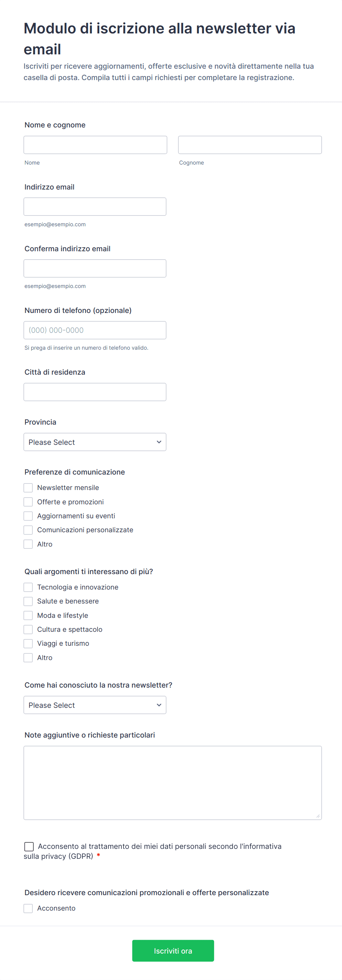Tick the Acconsento promotional checkbox

click(28, 908)
